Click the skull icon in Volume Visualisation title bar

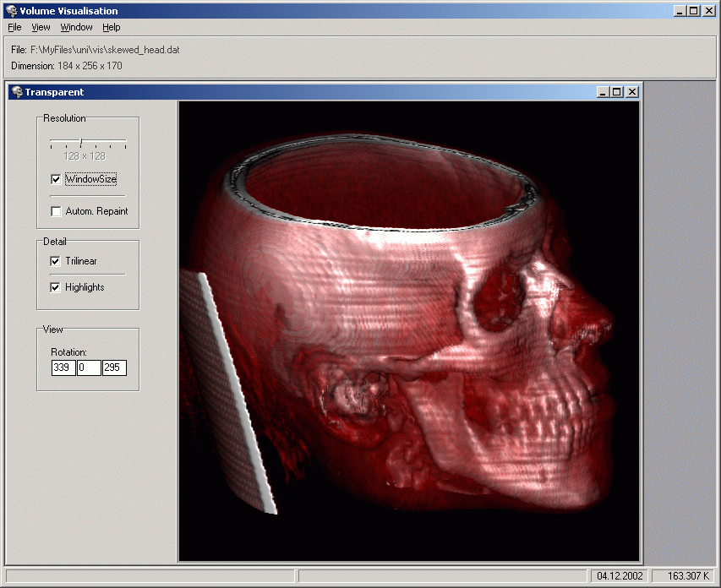10,11
